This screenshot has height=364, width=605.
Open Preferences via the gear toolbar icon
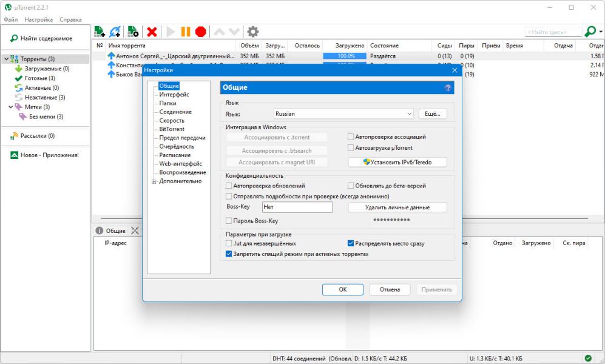[252, 32]
